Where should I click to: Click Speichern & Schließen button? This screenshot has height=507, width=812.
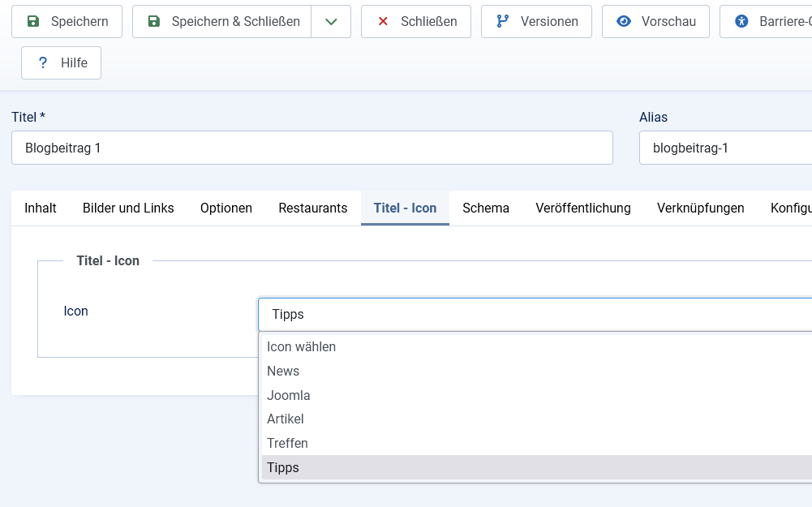click(222, 21)
